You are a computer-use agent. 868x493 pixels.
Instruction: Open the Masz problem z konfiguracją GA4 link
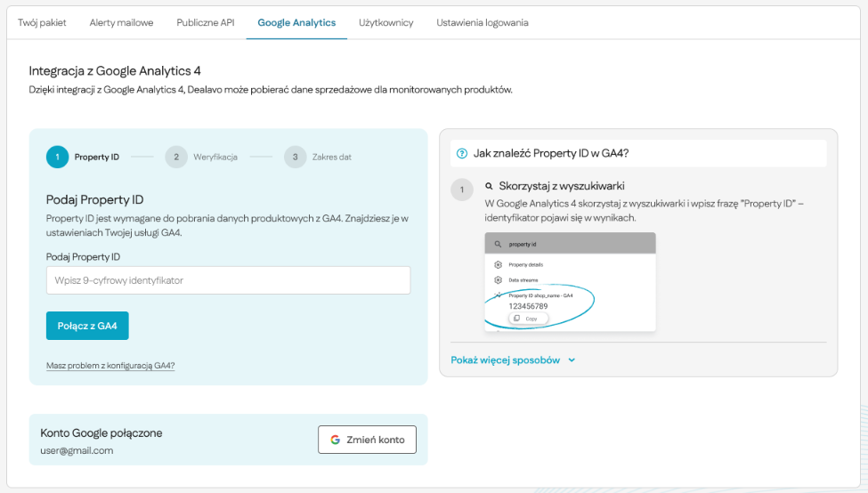coord(110,365)
